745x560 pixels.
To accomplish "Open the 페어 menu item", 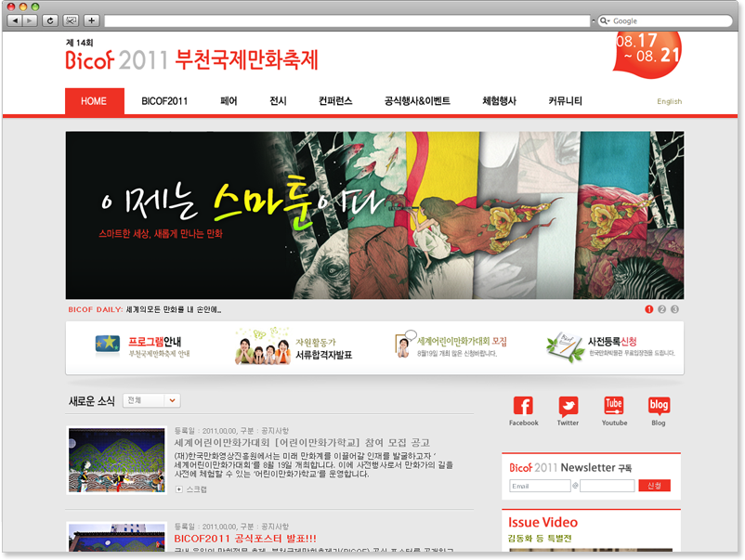I will tap(229, 101).
